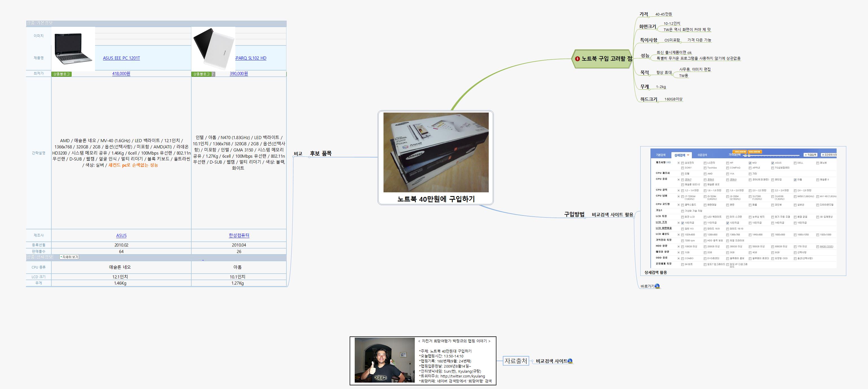Click the green 상품블로그 badge under the ASUS laptop
The image size is (868, 389).
pos(61,74)
